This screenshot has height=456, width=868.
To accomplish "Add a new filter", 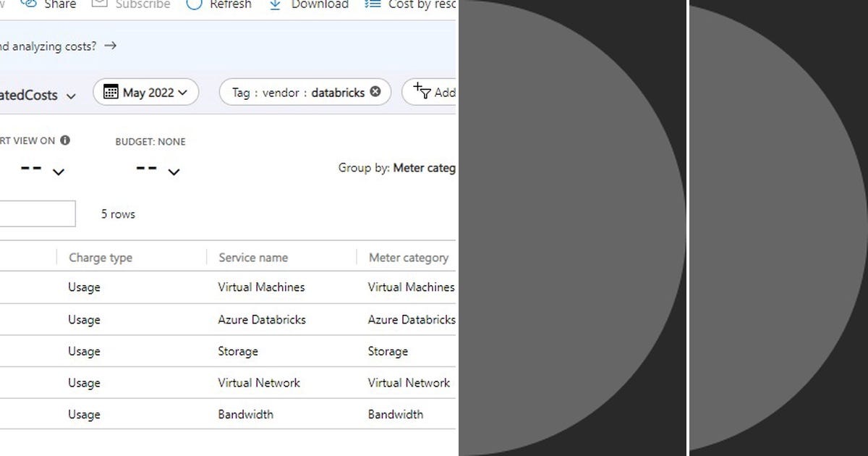I will point(434,92).
